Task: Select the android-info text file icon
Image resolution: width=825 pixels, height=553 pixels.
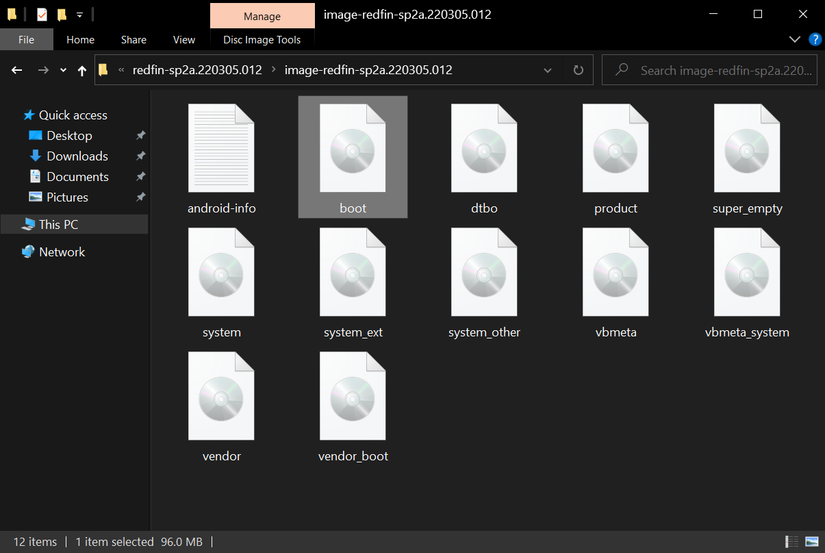Action: pos(221,148)
